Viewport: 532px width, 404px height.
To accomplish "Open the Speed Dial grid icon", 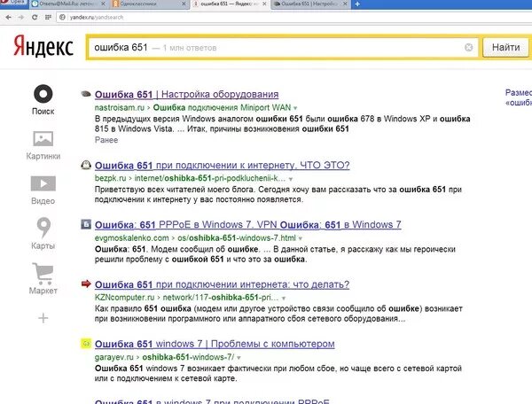I will (48, 17).
